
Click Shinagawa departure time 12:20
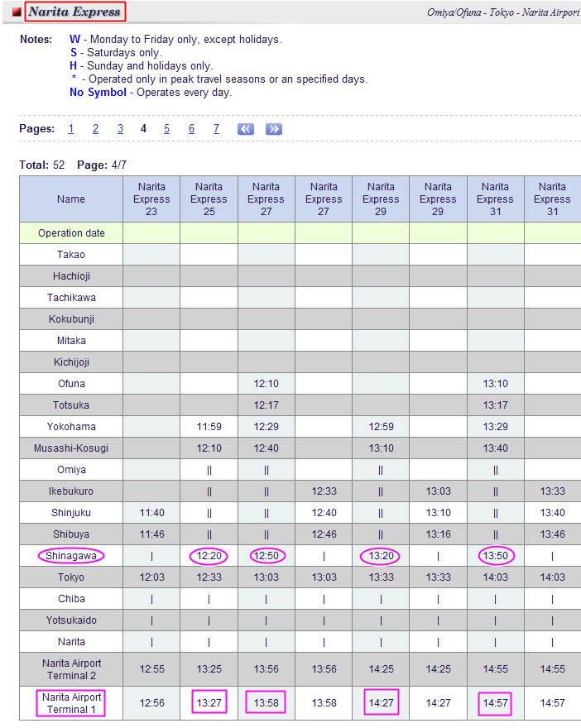point(209,556)
